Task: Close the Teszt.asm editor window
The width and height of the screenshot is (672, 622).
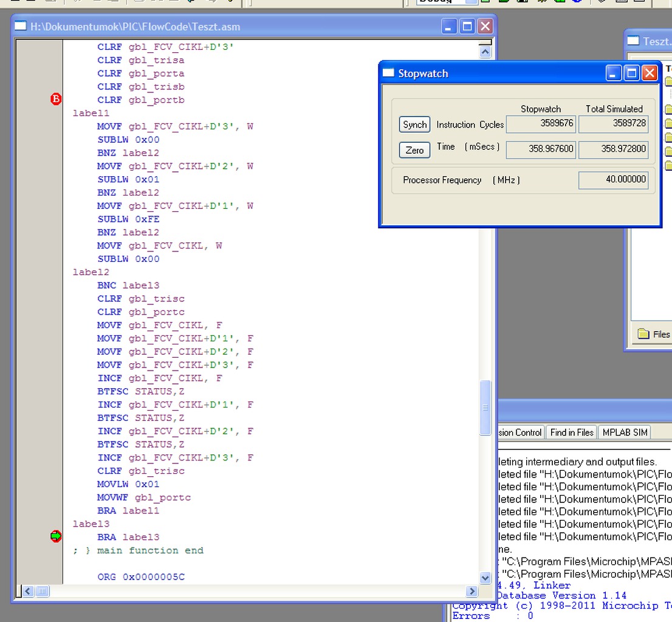Action: (x=485, y=27)
